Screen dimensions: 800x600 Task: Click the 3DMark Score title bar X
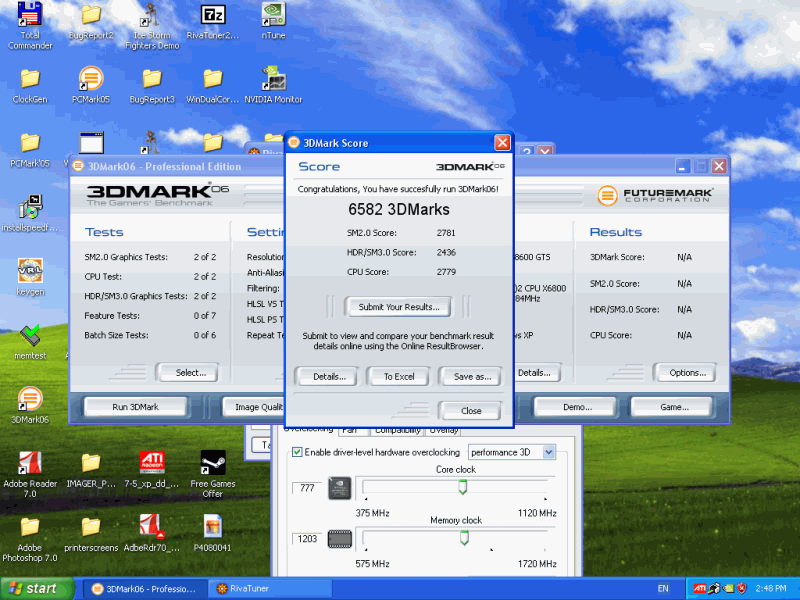[x=502, y=143]
